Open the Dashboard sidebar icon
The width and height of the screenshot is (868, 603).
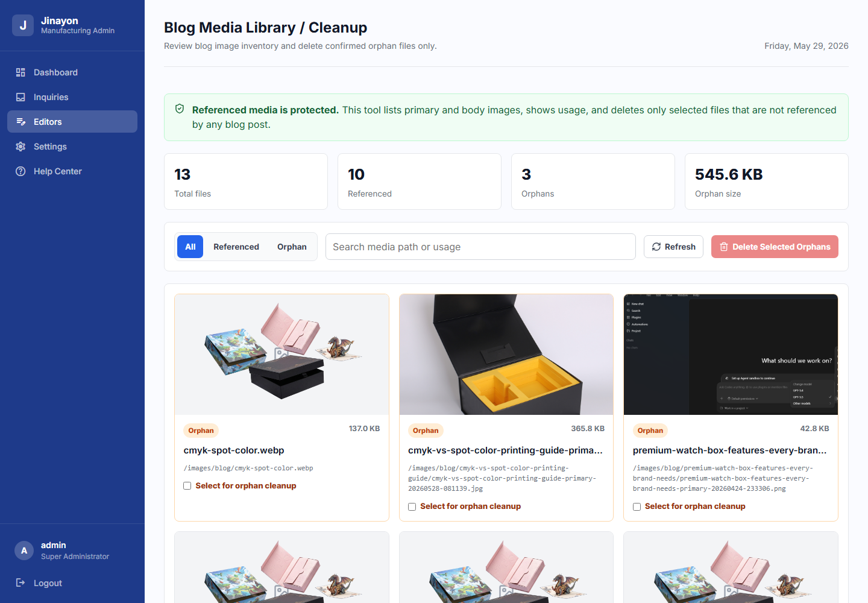[20, 72]
